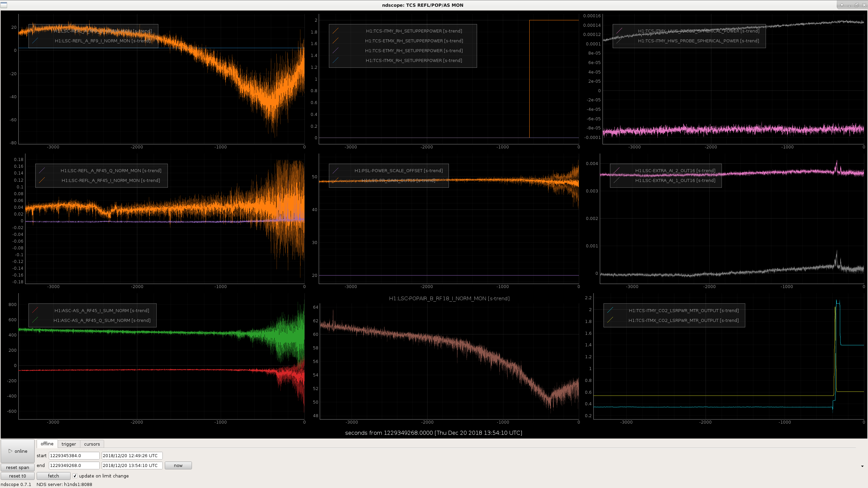Set end time using the now button
The image size is (868, 488).
[178, 465]
